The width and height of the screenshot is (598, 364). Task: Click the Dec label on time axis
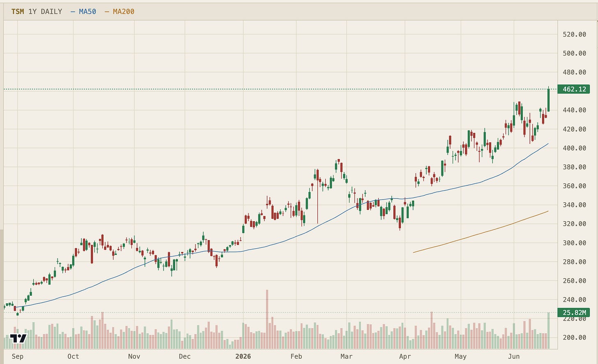pos(184,356)
